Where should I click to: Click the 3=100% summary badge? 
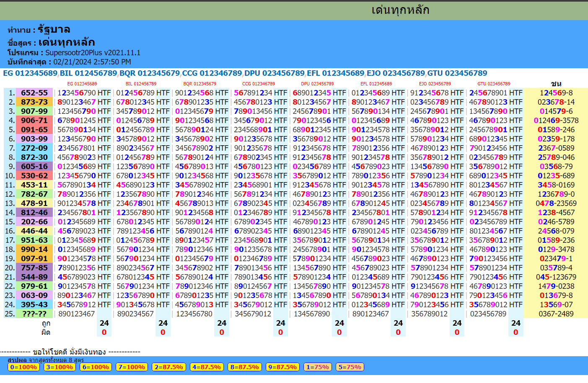[60, 367]
